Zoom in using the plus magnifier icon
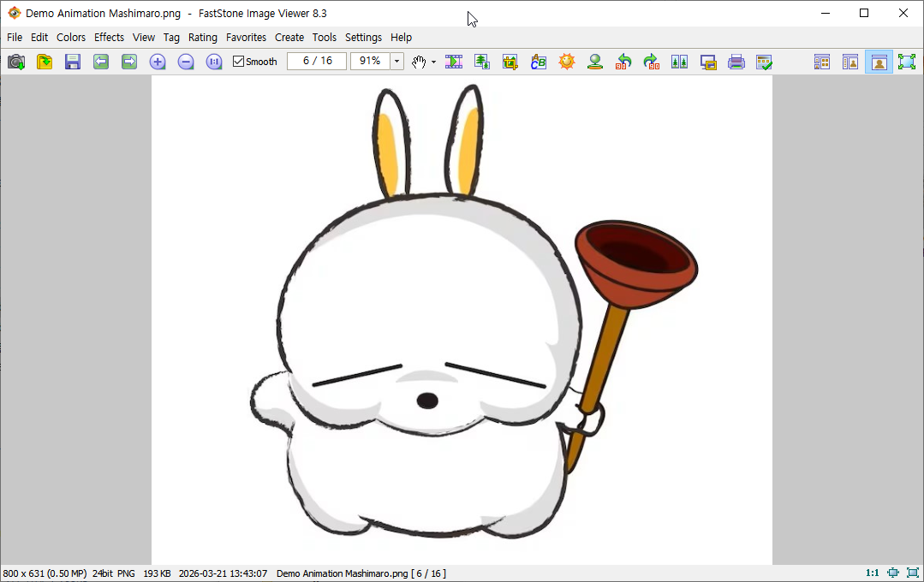This screenshot has width=924, height=582. point(158,62)
